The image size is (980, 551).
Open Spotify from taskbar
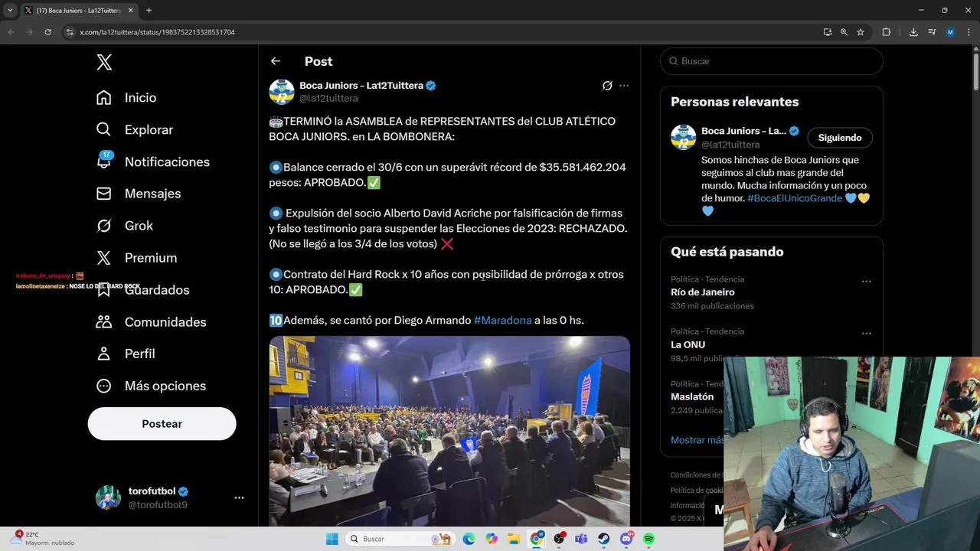(x=648, y=539)
